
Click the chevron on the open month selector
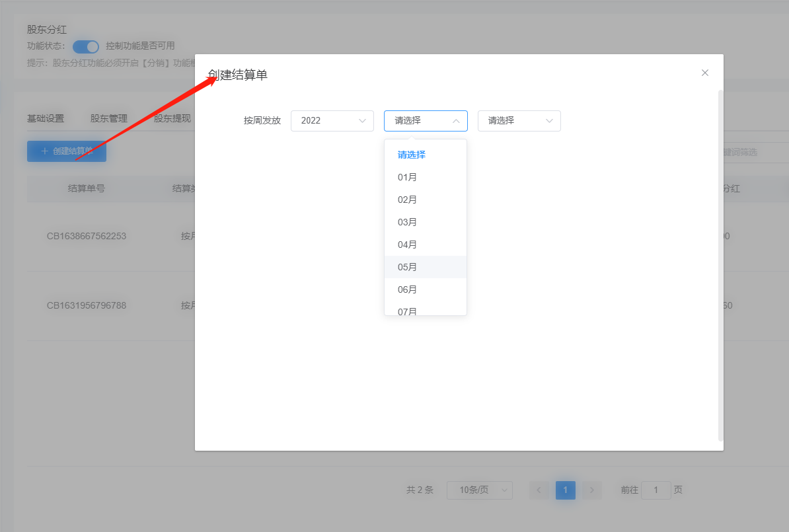[456, 121]
